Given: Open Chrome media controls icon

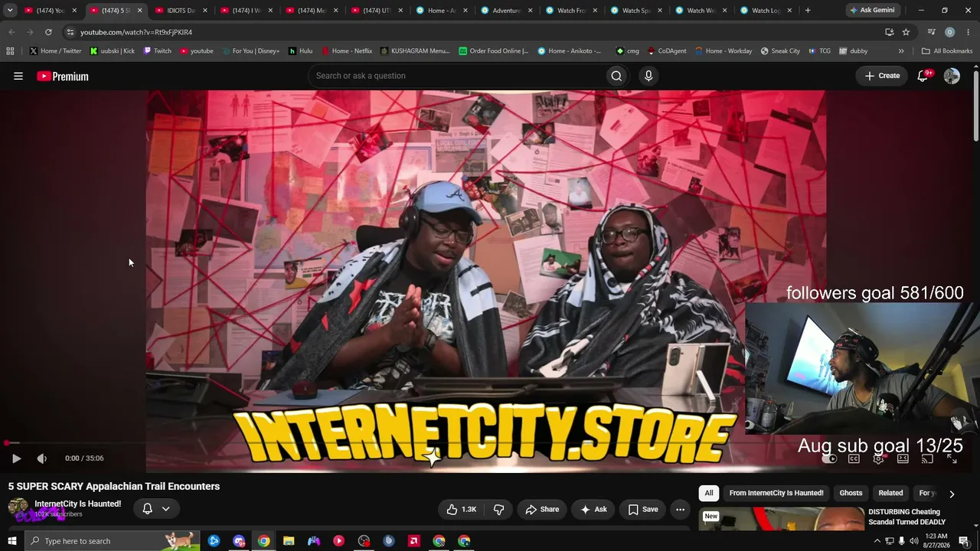Looking at the screenshot, I should pyautogui.click(x=931, y=32).
